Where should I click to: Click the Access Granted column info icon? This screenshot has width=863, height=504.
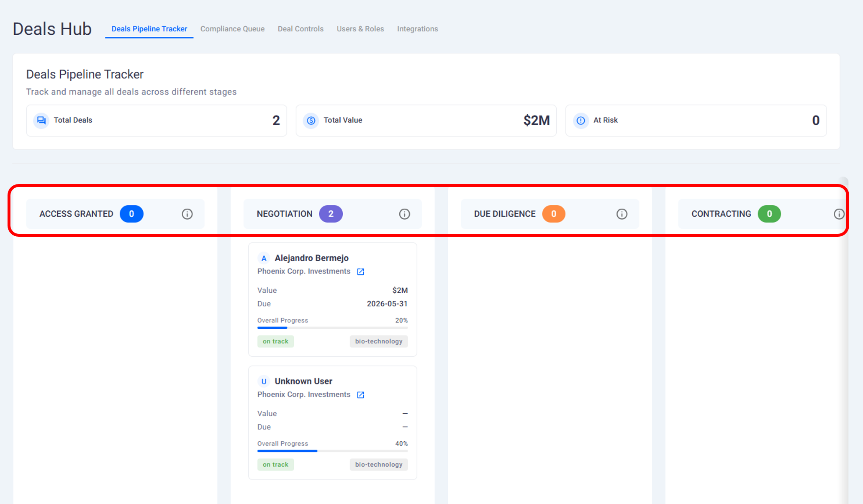pyautogui.click(x=187, y=214)
